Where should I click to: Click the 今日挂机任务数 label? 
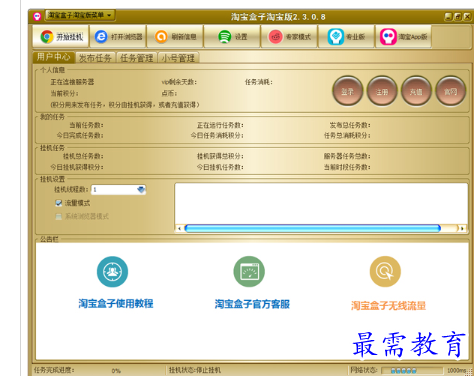tap(220, 167)
